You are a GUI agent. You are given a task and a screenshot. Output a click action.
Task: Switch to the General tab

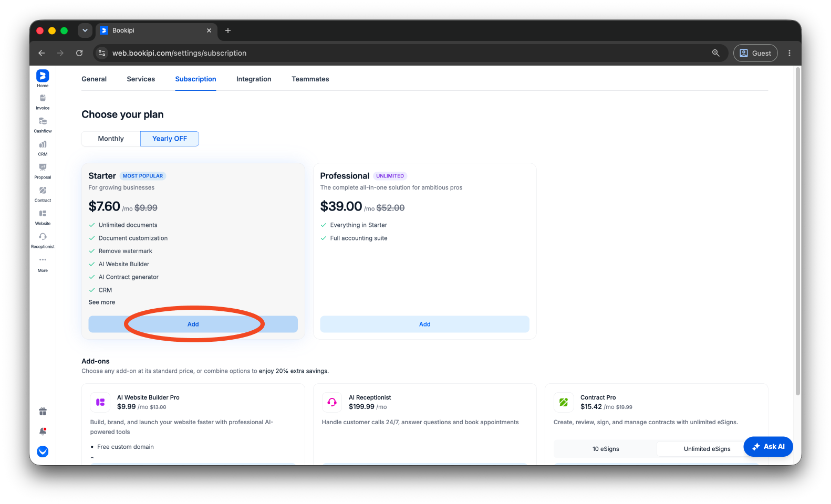pos(94,79)
